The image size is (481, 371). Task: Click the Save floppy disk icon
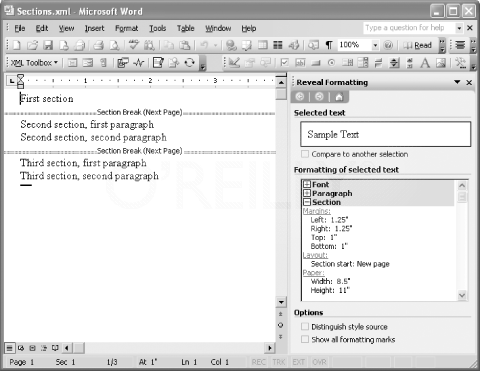click(48, 45)
